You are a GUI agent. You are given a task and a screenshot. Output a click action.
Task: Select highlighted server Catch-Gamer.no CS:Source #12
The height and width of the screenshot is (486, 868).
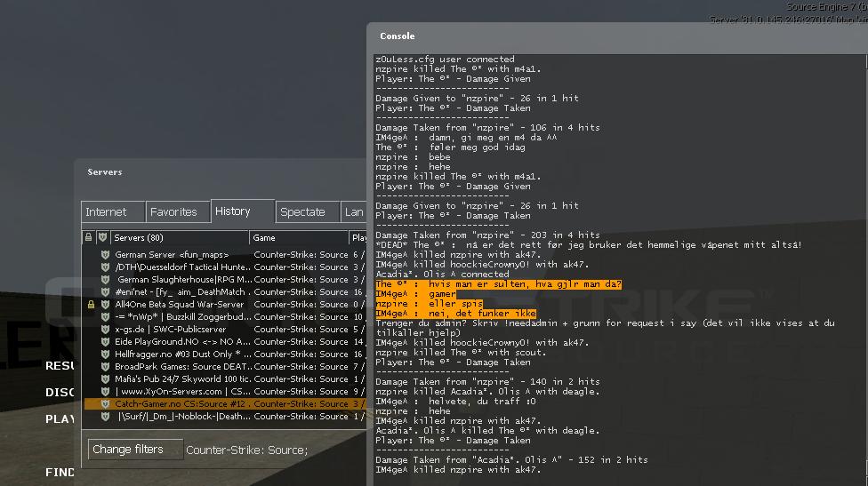[224, 404]
